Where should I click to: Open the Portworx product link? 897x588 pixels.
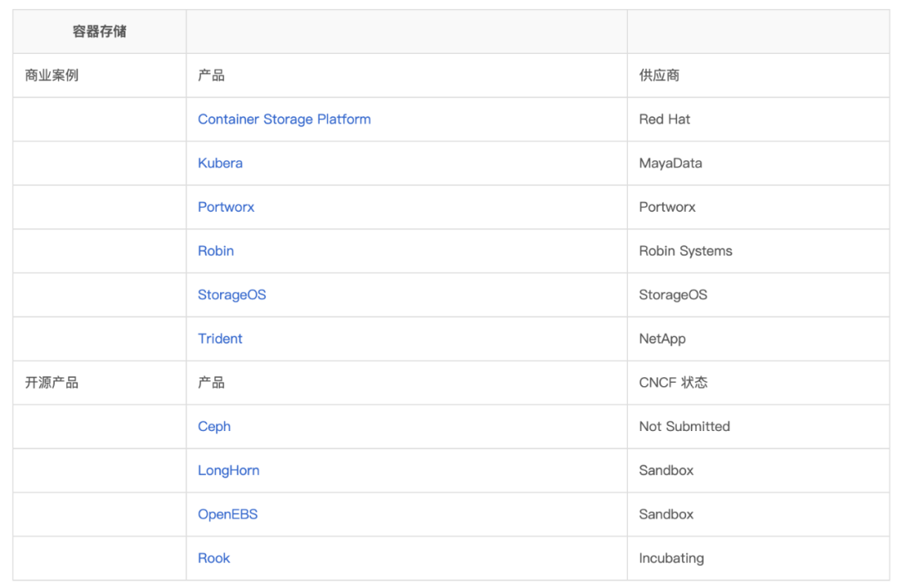click(226, 208)
